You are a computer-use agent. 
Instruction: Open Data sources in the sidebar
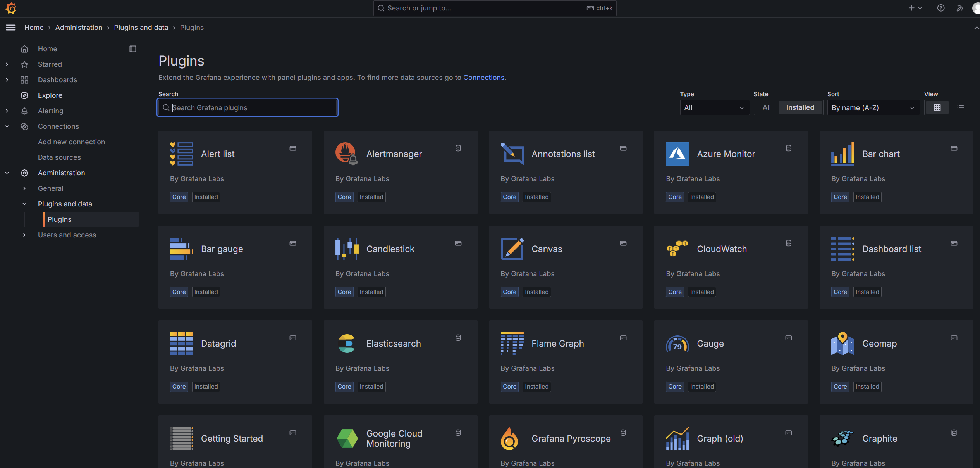pos(59,157)
